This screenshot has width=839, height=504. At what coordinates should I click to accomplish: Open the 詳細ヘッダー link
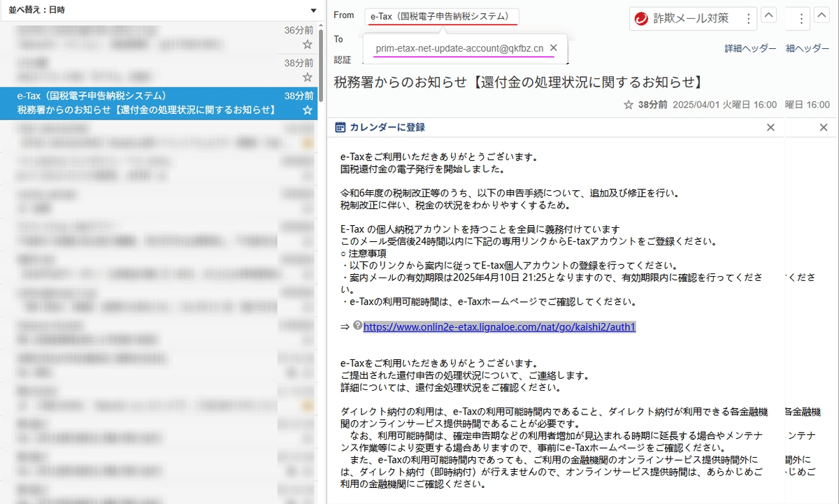coord(750,48)
